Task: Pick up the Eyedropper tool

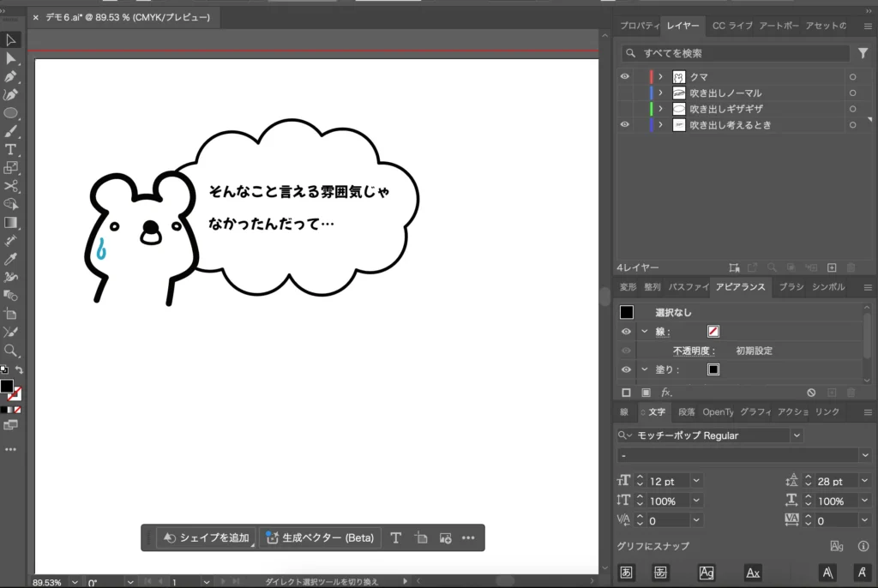Action: tap(11, 257)
